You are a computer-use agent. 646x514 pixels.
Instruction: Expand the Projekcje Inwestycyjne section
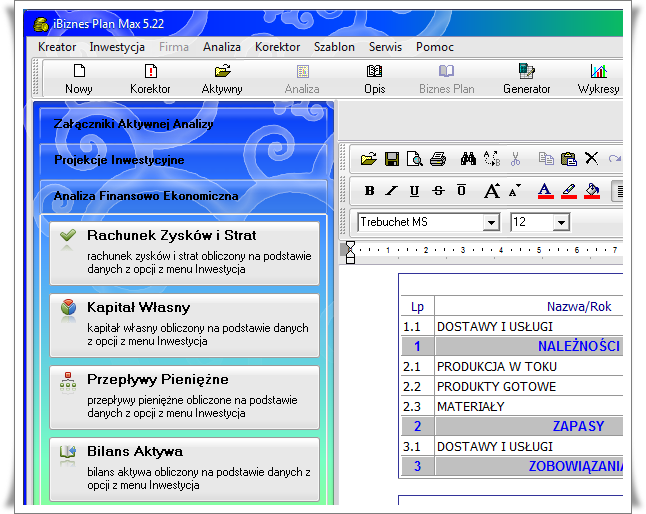pyautogui.click(x=119, y=160)
